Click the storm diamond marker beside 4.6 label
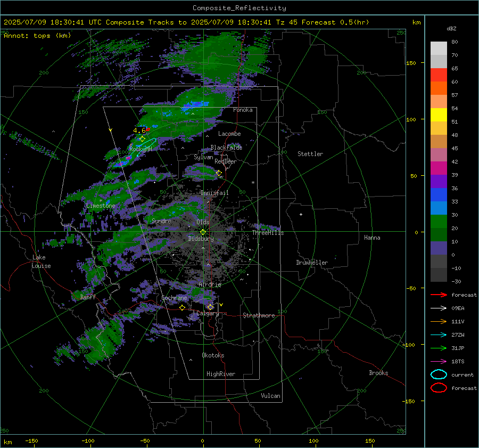This screenshot has height=448, width=479. [142, 139]
